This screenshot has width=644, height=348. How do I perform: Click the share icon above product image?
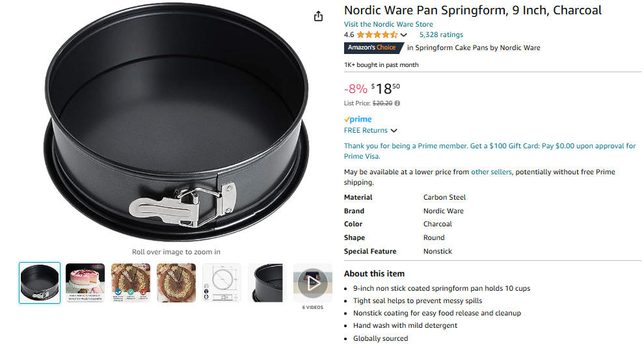click(x=318, y=16)
